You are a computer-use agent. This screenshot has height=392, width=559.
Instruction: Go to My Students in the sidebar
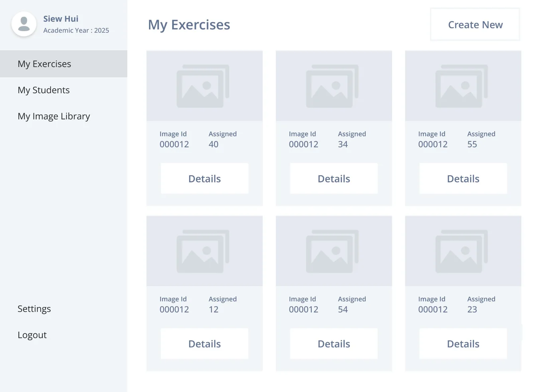pos(44,90)
